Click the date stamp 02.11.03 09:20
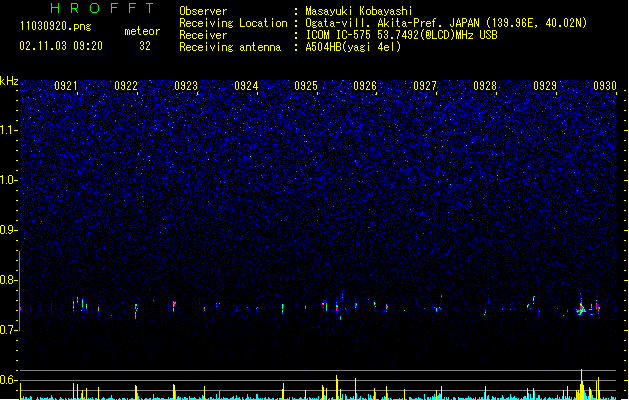629x400 pixels. [x=61, y=46]
